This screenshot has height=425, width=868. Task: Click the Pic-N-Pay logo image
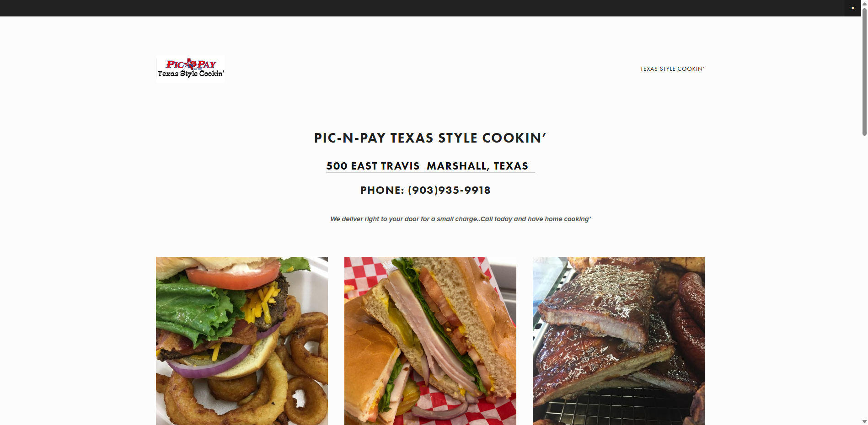coord(190,69)
